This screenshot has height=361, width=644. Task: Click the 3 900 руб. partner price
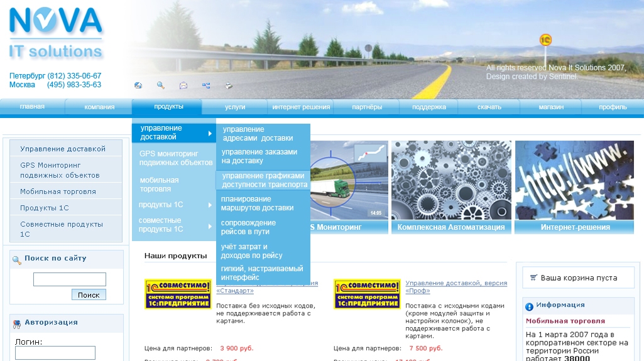click(237, 348)
